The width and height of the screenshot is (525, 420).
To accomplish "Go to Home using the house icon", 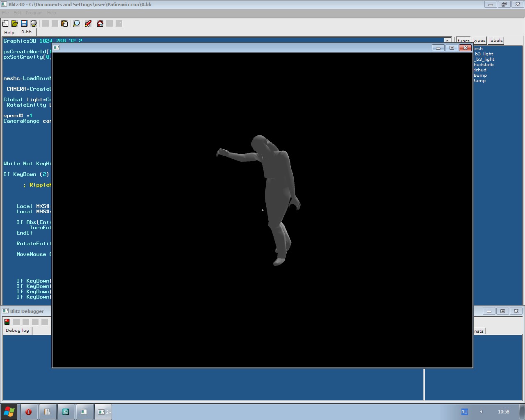I will point(100,23).
